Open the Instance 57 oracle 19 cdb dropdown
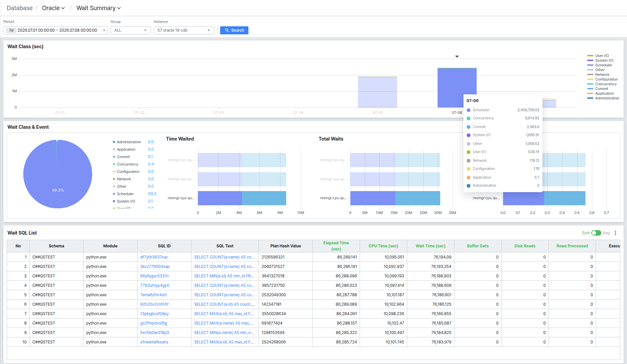627x364 pixels. pyautogui.click(x=184, y=30)
